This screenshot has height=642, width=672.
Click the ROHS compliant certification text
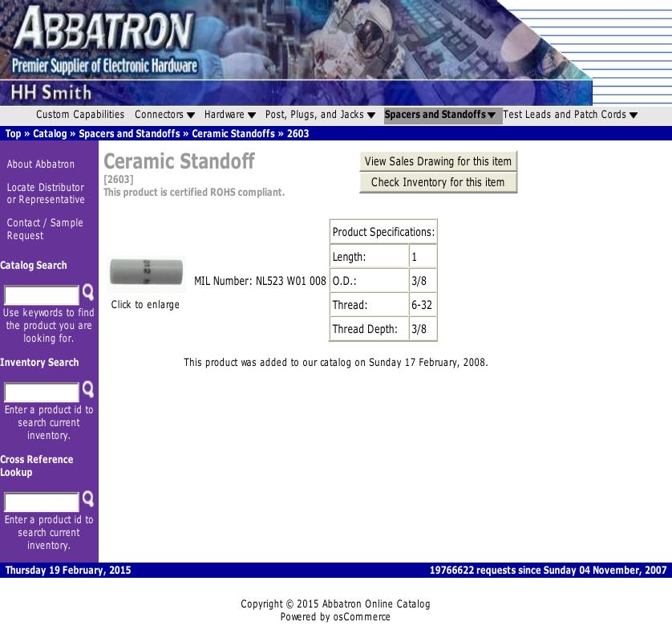coord(194,193)
